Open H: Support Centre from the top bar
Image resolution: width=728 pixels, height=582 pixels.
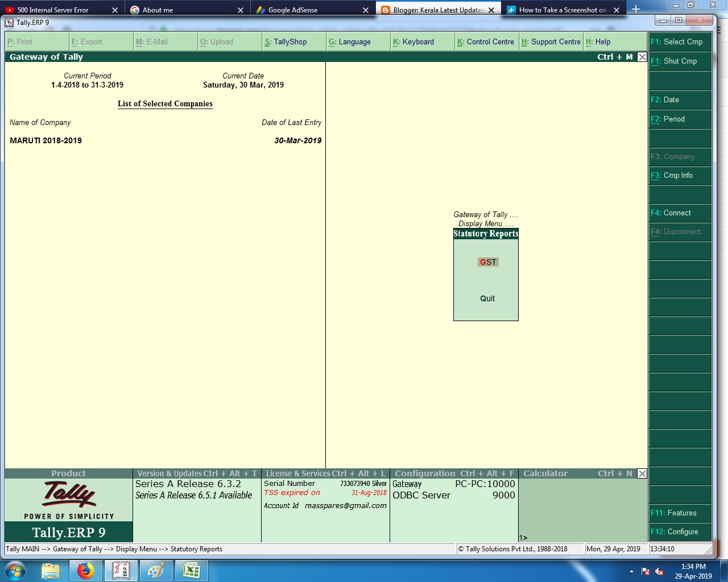tap(551, 42)
